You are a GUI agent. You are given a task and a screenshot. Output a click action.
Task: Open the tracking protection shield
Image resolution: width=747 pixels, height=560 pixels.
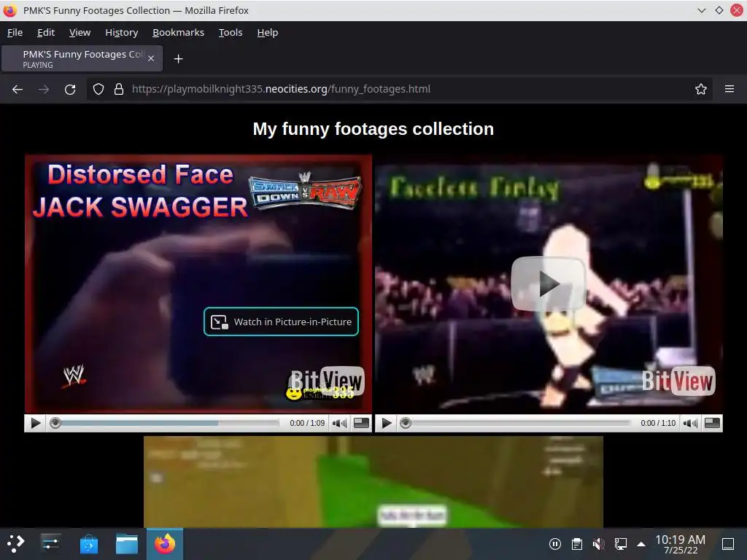(x=98, y=89)
